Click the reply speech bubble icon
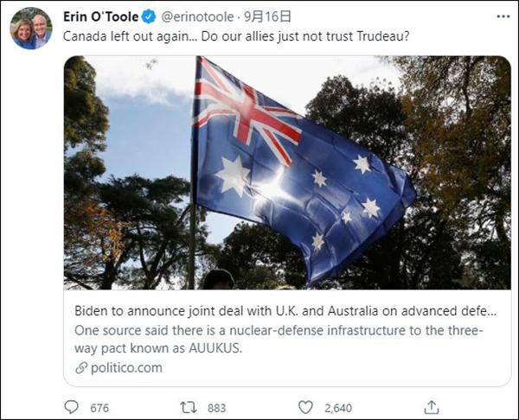This screenshot has width=519, height=420. pos(72,407)
